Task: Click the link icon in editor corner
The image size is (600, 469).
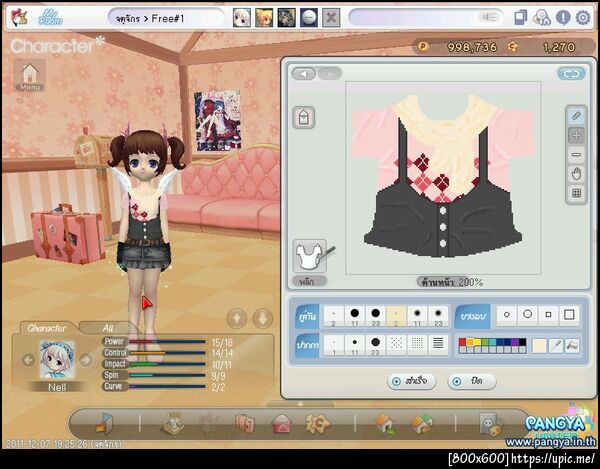Action: click(571, 74)
